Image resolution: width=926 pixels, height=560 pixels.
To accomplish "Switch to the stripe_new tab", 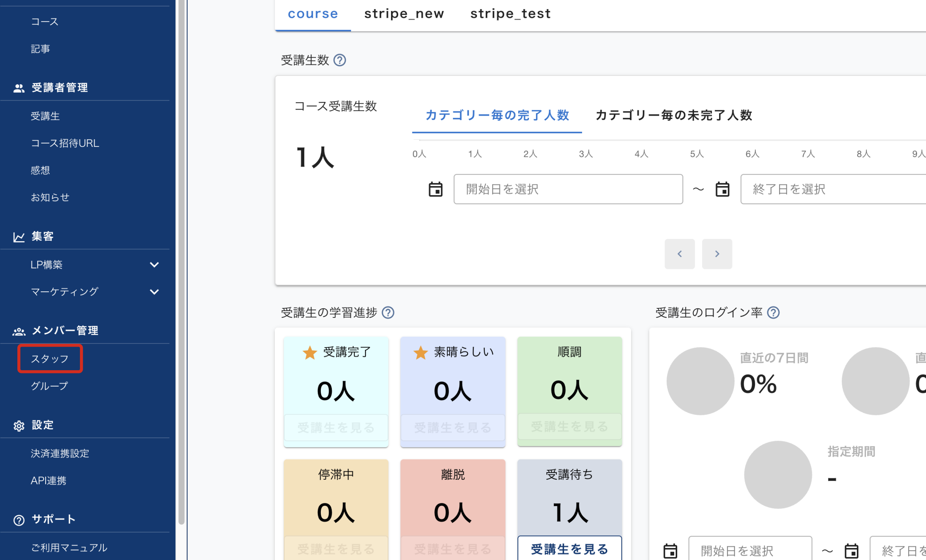I will (404, 14).
